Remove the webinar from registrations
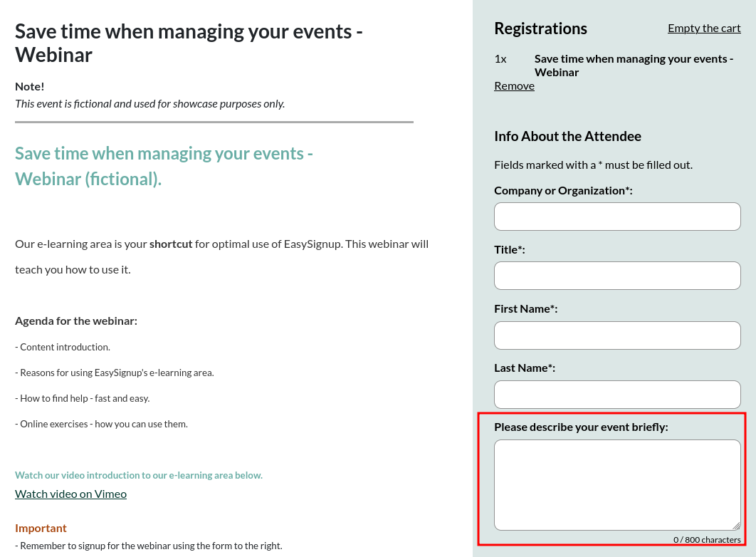The width and height of the screenshot is (756, 557). [514, 85]
